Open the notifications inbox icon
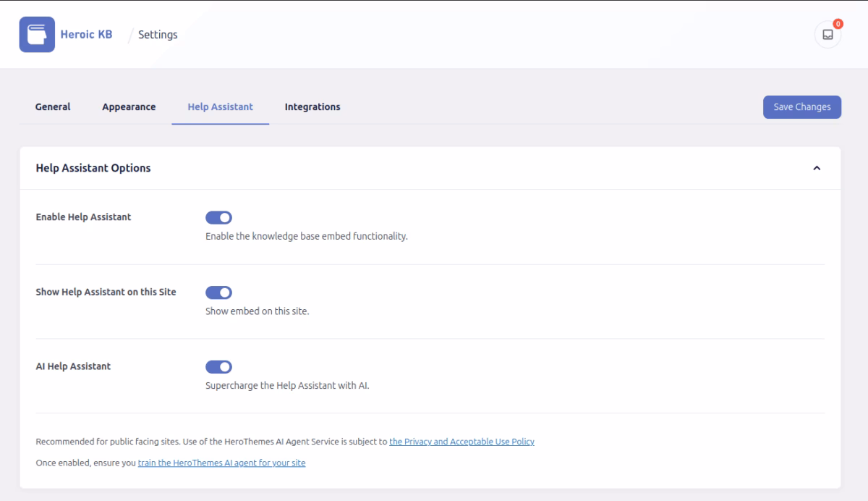The height and width of the screenshot is (501, 868). [x=827, y=34]
